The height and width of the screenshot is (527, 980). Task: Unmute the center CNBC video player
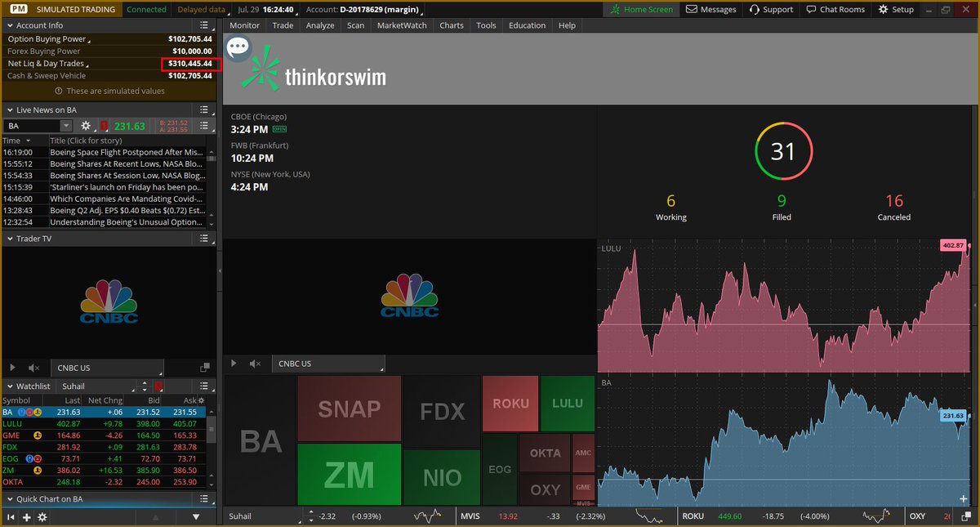coord(256,364)
